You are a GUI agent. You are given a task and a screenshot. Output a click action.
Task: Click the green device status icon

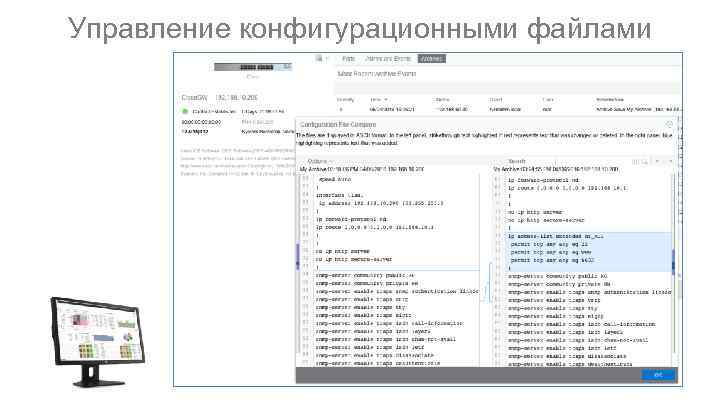click(186, 112)
